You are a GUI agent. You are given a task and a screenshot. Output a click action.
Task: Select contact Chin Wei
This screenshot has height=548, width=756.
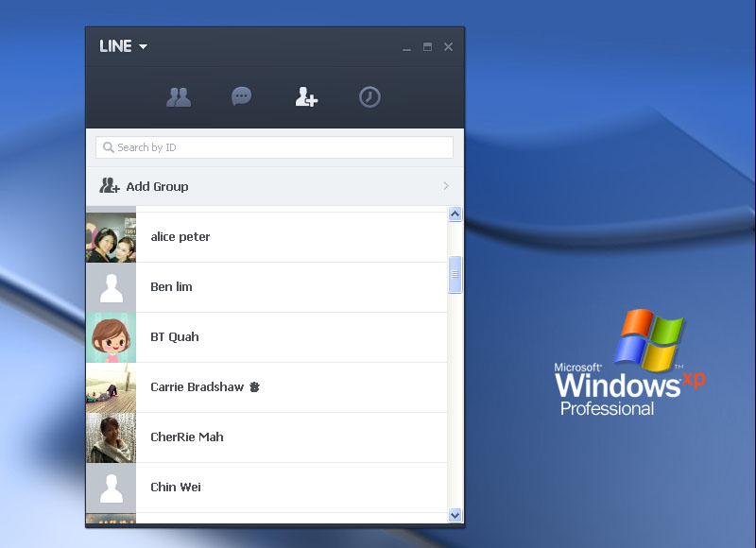266,488
